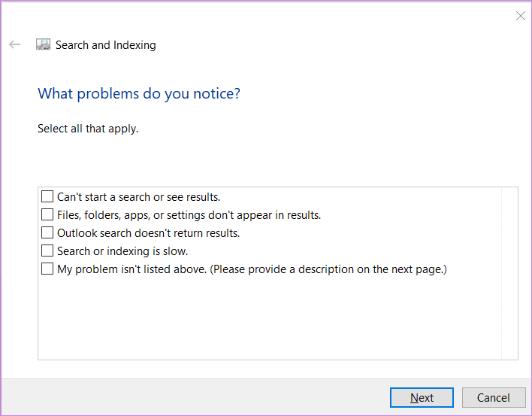The height and width of the screenshot is (416, 532).
Task: Click the Next button
Action: tap(422, 397)
